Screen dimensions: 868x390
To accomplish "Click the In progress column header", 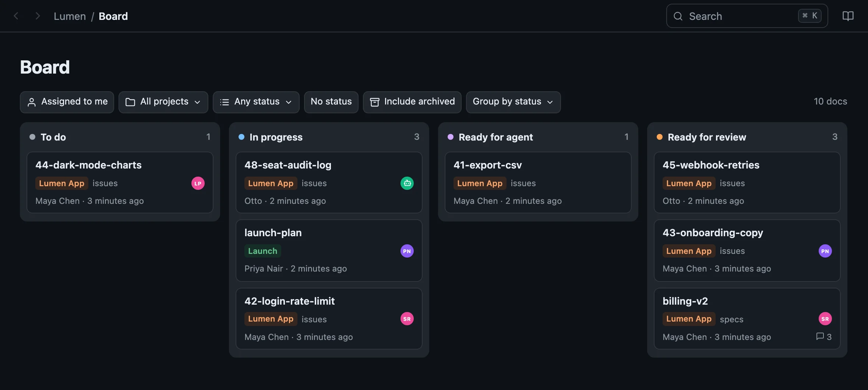I will tap(329, 137).
